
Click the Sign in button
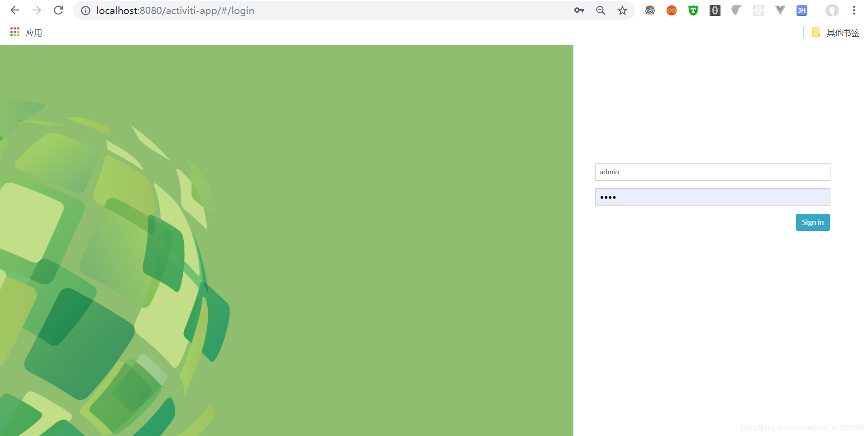pos(813,222)
